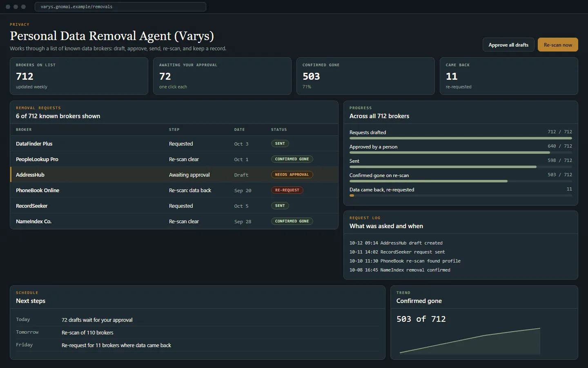Select the Confirmed gone on re-scan progress bar
The height and width of the screenshot is (368, 588).
point(461,181)
